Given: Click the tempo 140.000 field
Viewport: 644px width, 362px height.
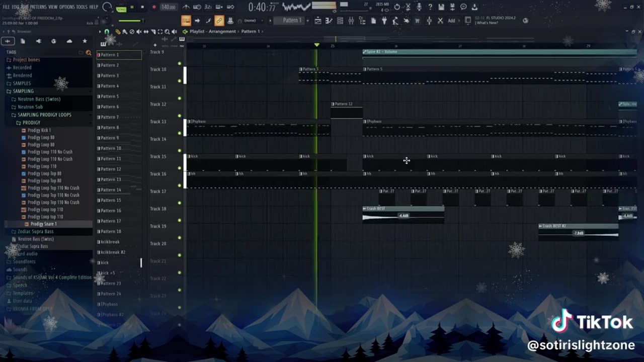Looking at the screenshot, I should pos(169,7).
